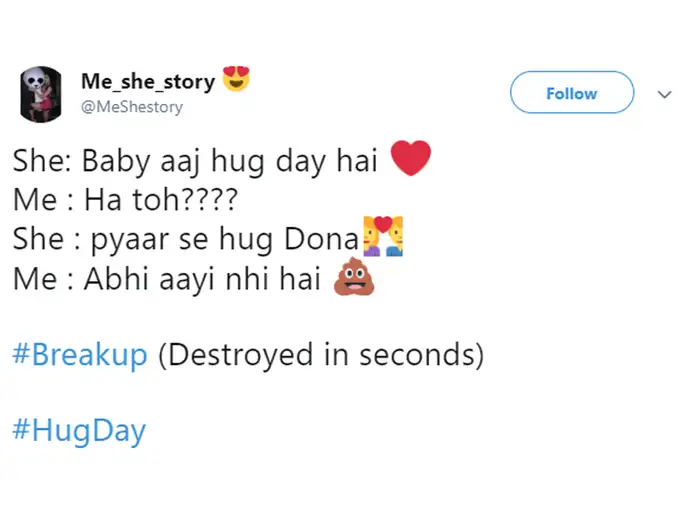
Task: Click the couple emoji after Dona
Action: 384,240
